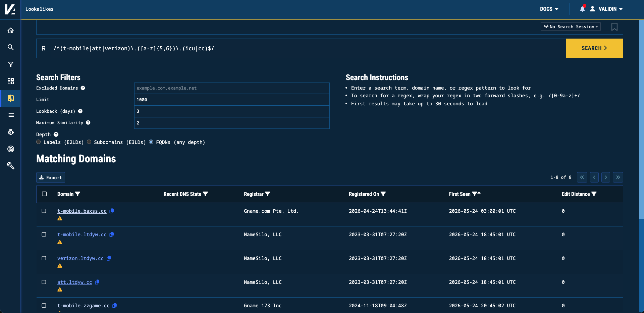
Task: Copy verizon.ltdyw.cc to clipboard
Action: [109, 258]
